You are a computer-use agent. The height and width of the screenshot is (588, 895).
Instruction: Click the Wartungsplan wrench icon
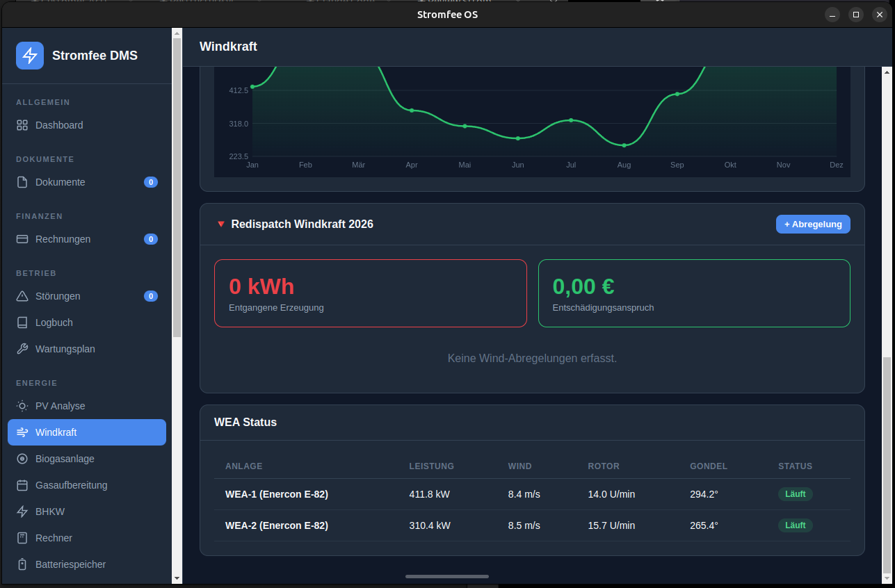click(22, 349)
